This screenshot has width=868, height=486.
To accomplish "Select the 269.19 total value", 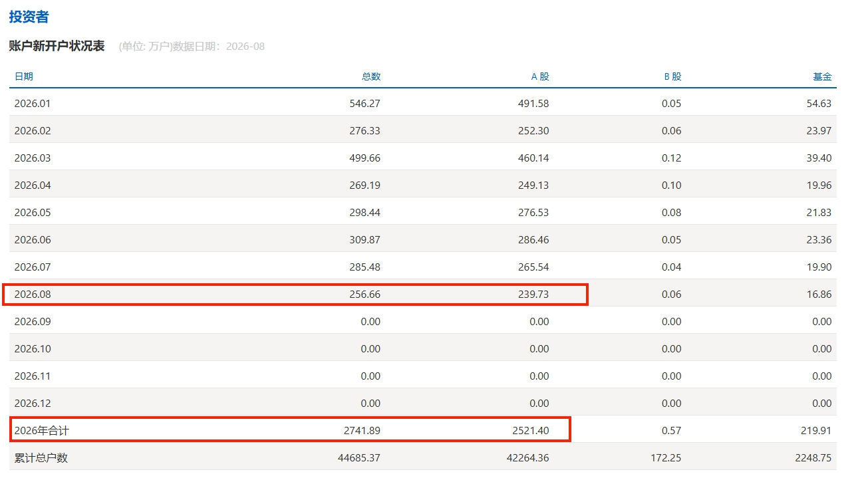I will pos(364,185).
